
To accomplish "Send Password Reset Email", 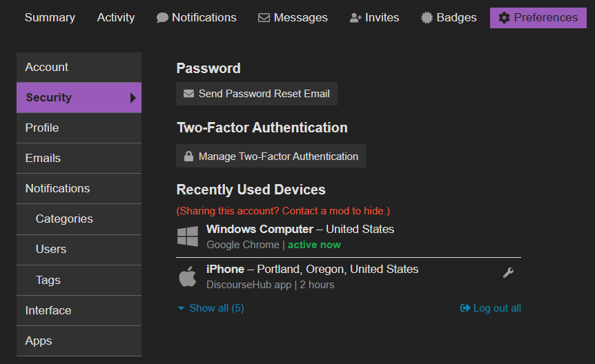I will 257,94.
